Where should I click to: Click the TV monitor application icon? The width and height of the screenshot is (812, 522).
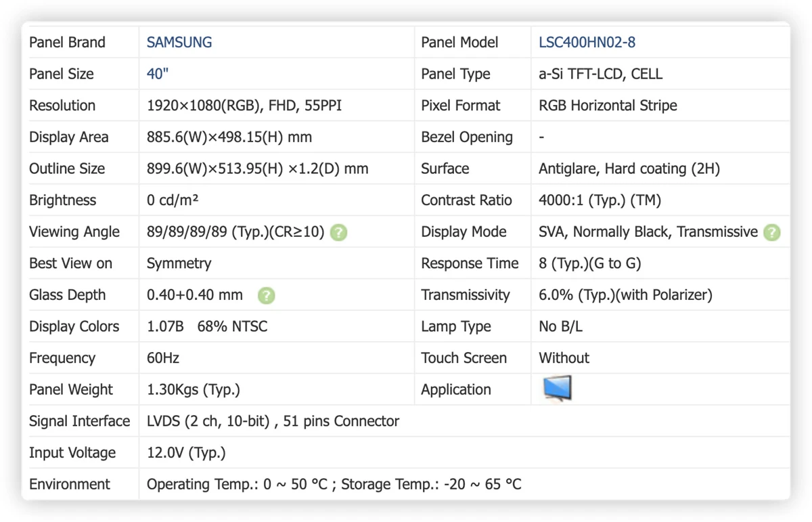[558, 389]
